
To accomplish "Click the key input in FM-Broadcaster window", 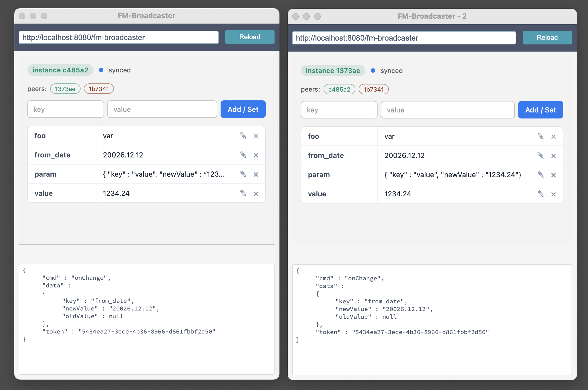I will tap(66, 109).
